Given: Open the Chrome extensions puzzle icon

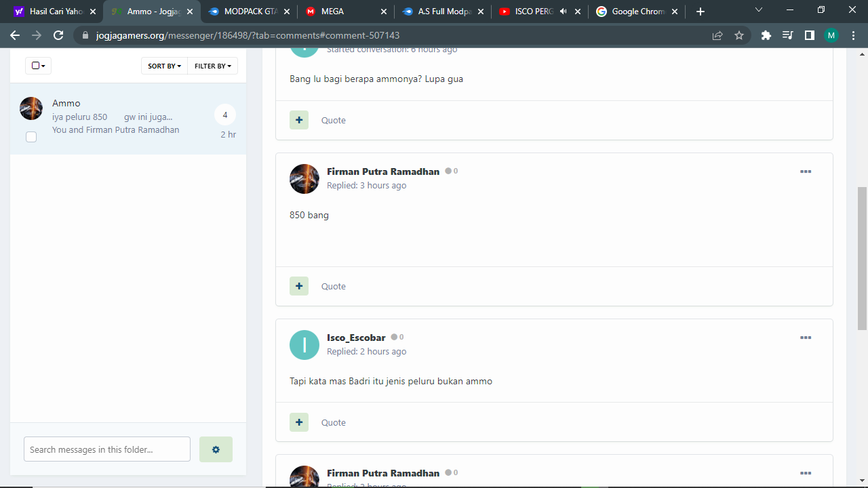Looking at the screenshot, I should point(766,35).
